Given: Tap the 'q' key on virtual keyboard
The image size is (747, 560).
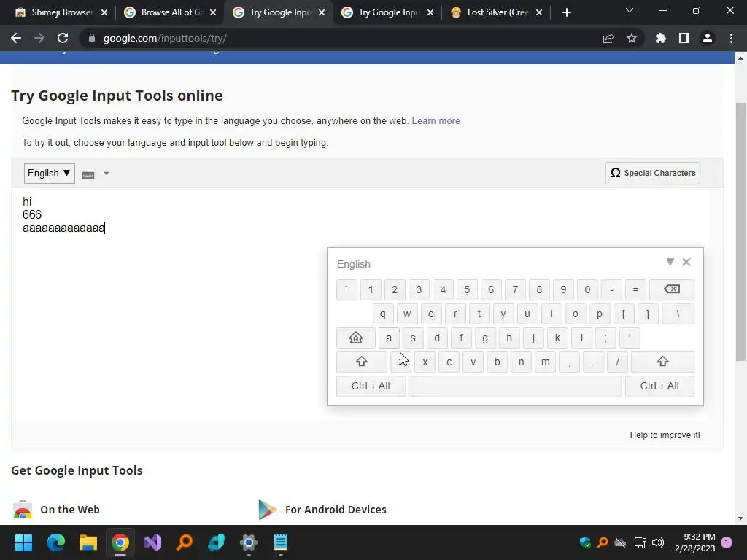Looking at the screenshot, I should (x=382, y=314).
